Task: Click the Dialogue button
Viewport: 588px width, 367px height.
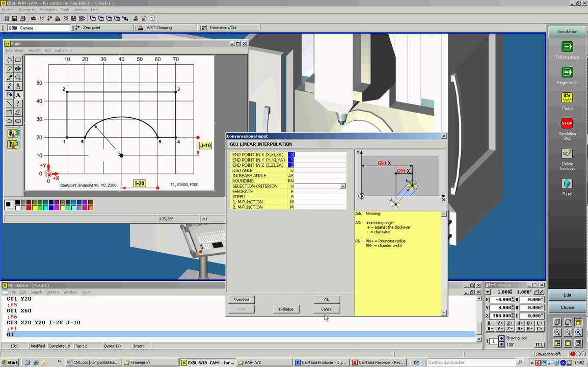Action: tap(286, 309)
